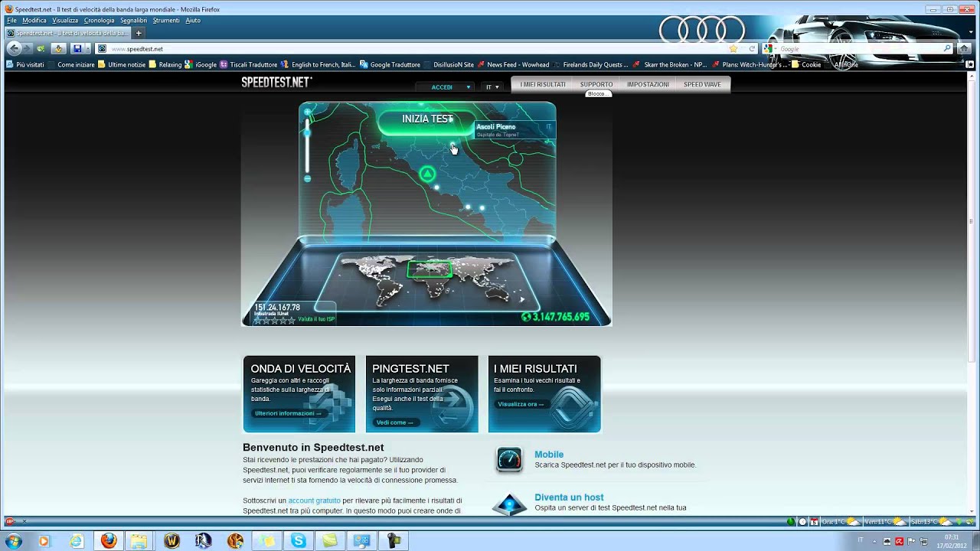Launch World of Warcraft from the taskbar
Screen dimensions: 980x551
pos(171,541)
